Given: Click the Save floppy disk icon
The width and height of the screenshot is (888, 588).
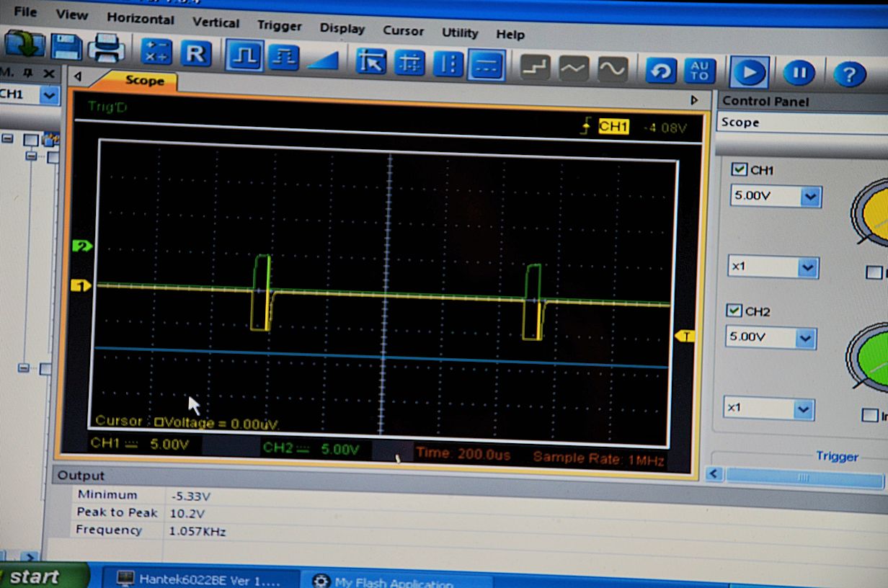Looking at the screenshot, I should pos(66,48).
